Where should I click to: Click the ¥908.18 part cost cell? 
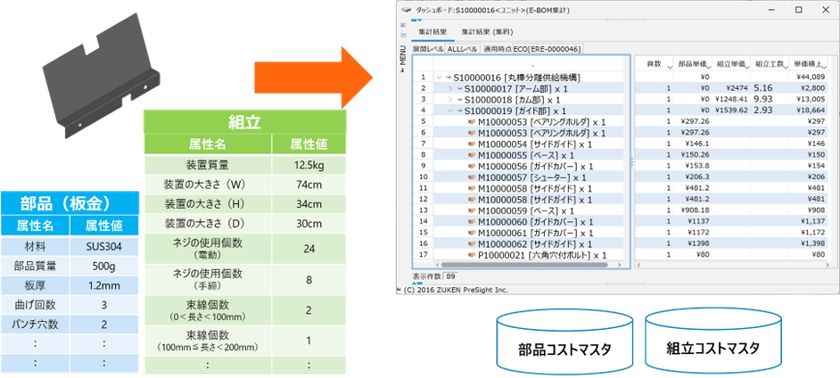(693, 210)
